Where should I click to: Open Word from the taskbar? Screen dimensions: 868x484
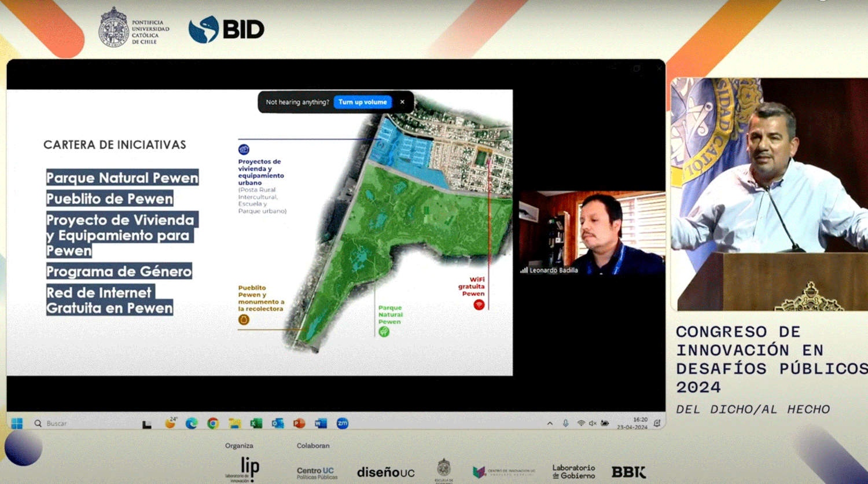321,423
